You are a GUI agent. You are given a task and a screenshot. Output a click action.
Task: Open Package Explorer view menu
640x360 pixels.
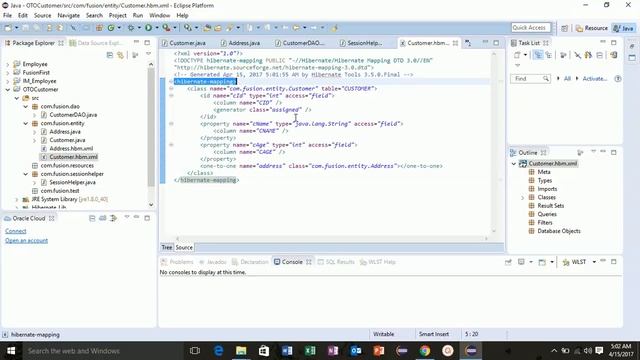click(148, 54)
